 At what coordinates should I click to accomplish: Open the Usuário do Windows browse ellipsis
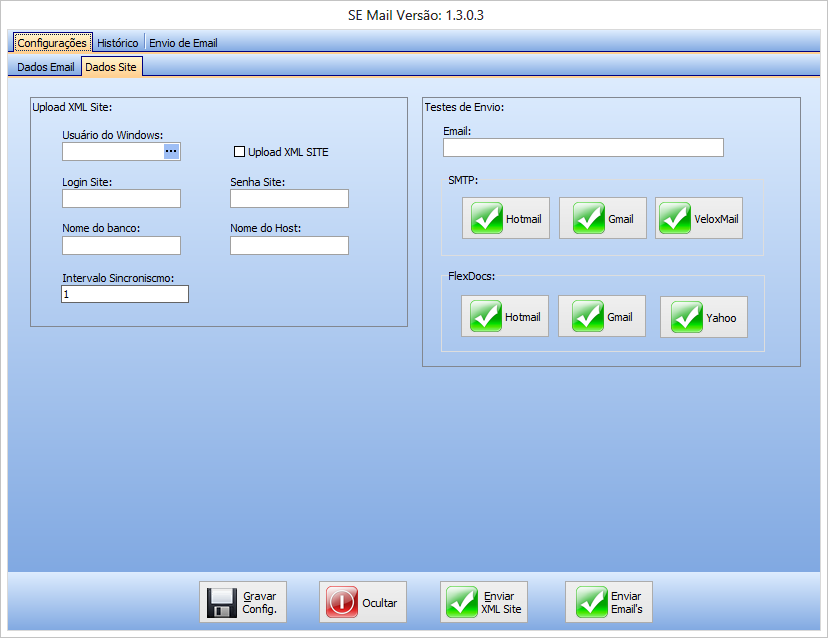pos(171,151)
